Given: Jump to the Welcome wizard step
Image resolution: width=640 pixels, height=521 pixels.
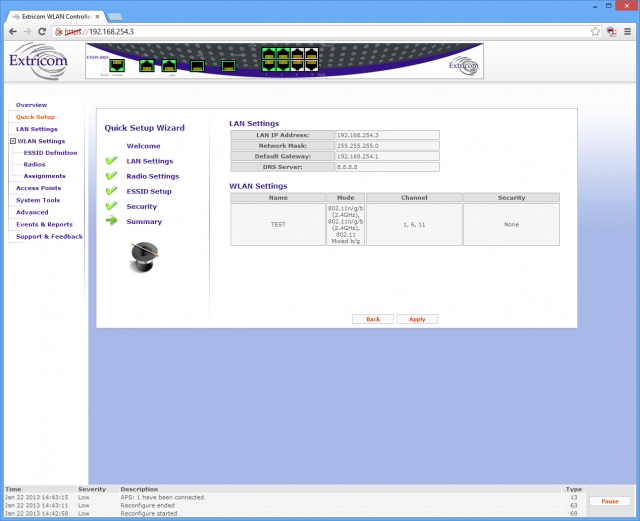Looking at the screenshot, I should [143, 146].
